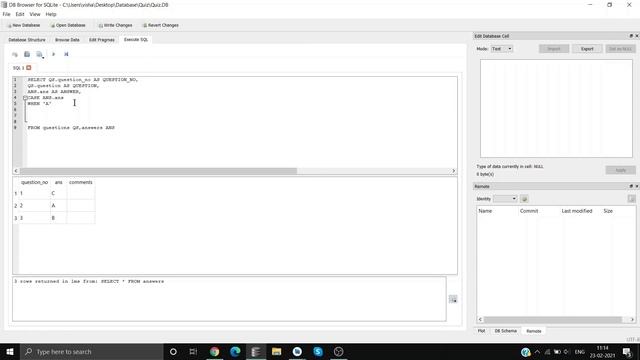Image resolution: width=640 pixels, height=360 pixels.
Task: Close the SQL 1 editor tab
Action: (x=29, y=68)
